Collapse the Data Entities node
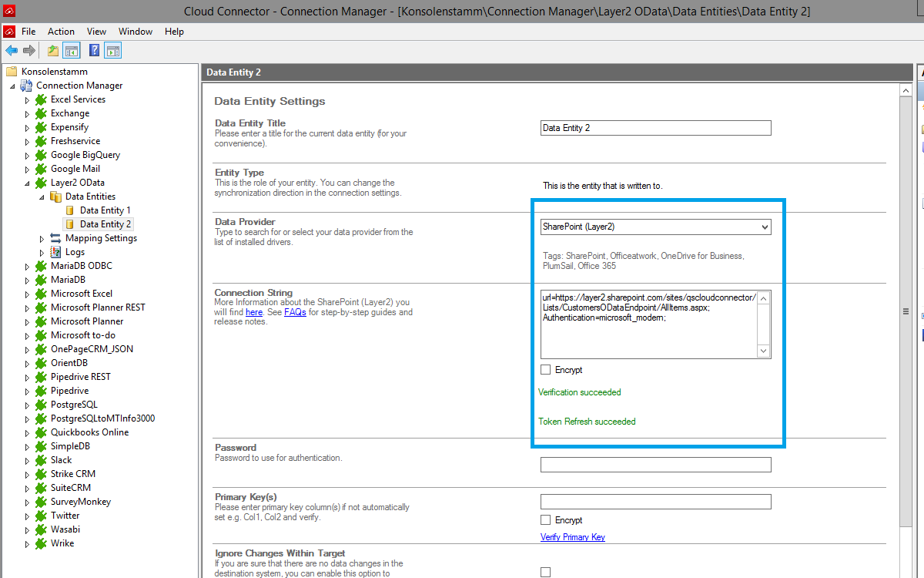The height and width of the screenshot is (578, 924). [42, 197]
